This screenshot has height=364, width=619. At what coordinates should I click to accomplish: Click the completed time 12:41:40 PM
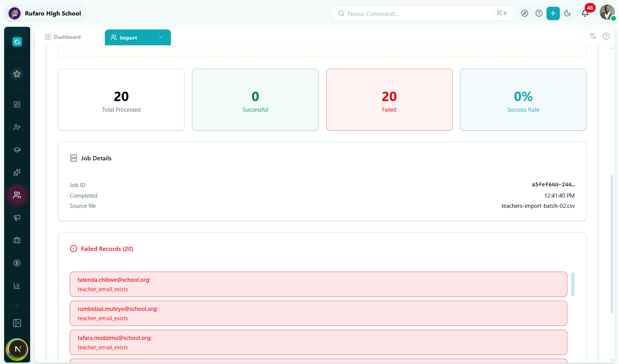coord(559,196)
